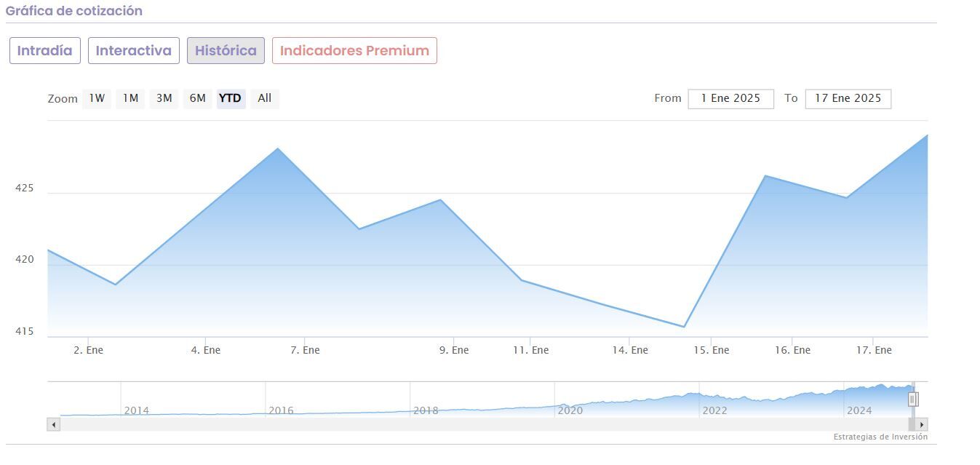This screenshot has width=980, height=465.
Task: Select the Histórica chart tab
Action: (226, 51)
